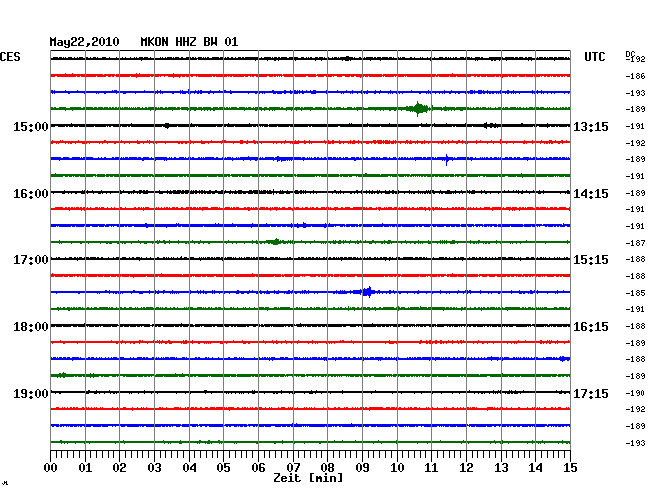Select minute 14 on the time axis
Viewport: 650px width, 494px height.
coord(536,467)
